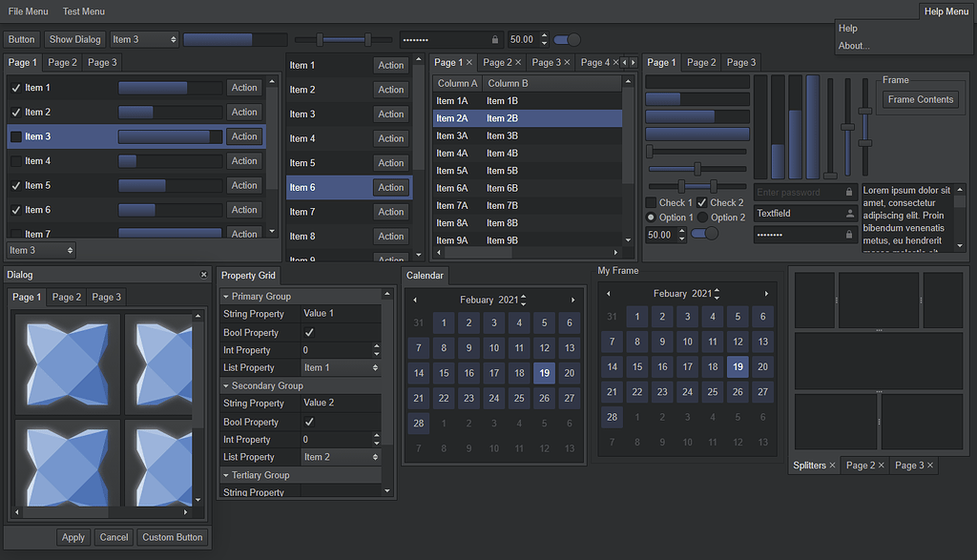Choose About... from the Help Menu
977x560 pixels.
854,46
